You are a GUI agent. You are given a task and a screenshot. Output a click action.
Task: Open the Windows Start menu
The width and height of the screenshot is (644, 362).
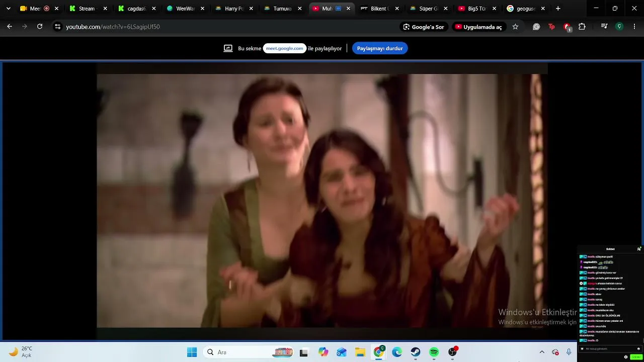[192, 352]
